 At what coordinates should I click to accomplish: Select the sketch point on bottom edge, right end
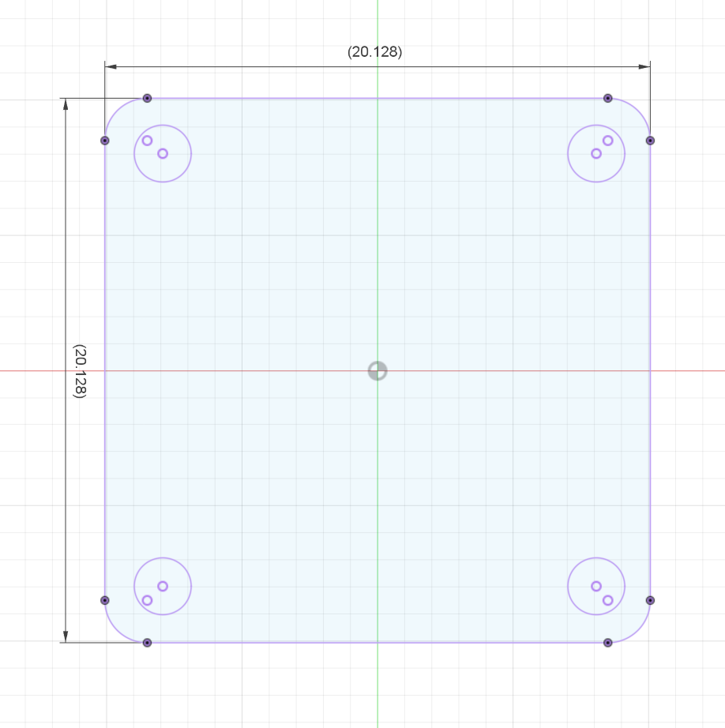click(x=608, y=643)
